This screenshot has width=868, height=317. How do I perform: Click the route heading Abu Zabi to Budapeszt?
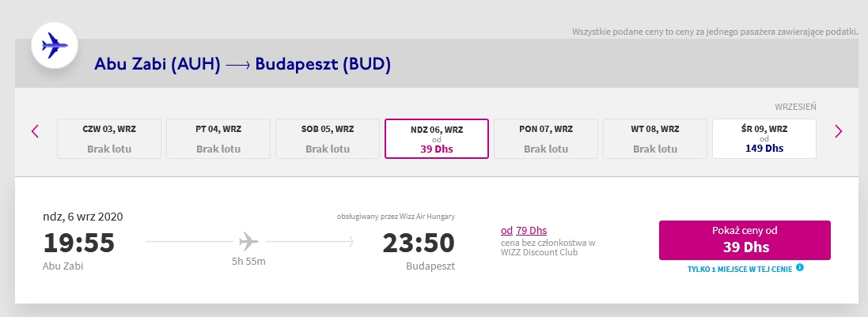point(242,64)
